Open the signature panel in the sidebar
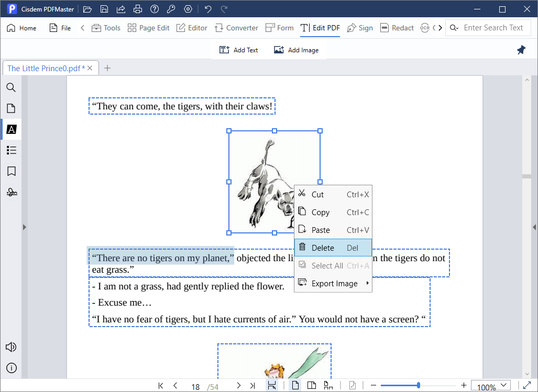Screen dimensions: 538x392 tap(12, 192)
